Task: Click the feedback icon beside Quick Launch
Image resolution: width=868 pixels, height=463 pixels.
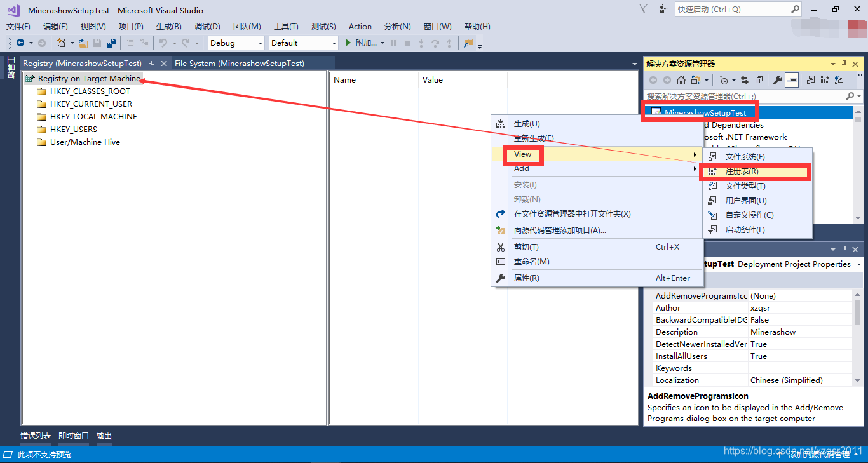Action: (x=664, y=9)
